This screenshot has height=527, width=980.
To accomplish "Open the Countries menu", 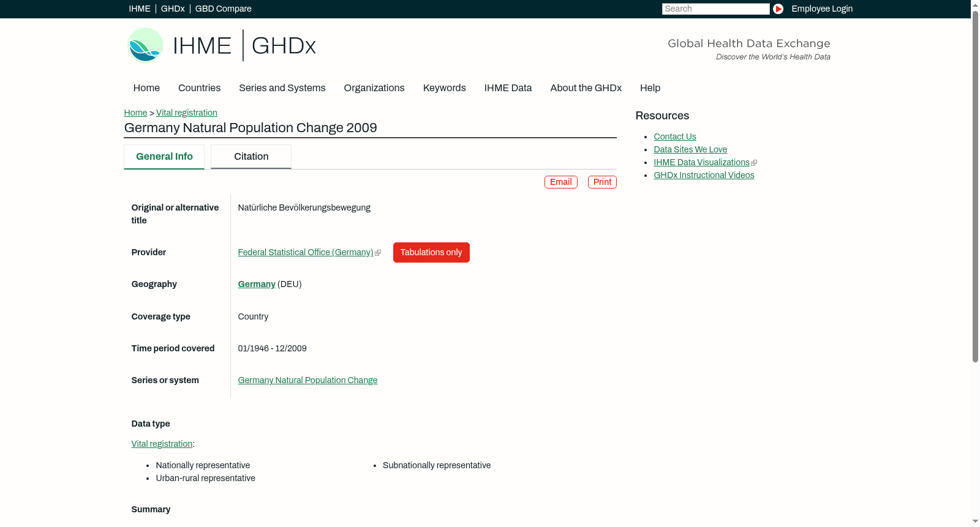I will [199, 88].
